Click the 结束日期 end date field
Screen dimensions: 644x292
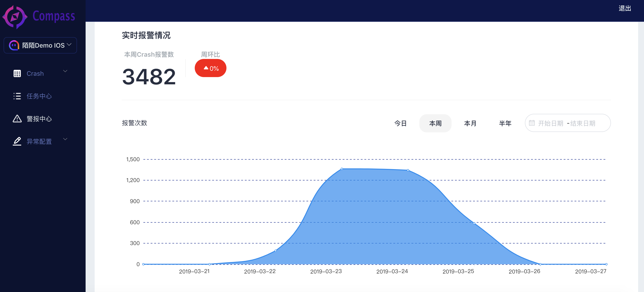point(583,123)
